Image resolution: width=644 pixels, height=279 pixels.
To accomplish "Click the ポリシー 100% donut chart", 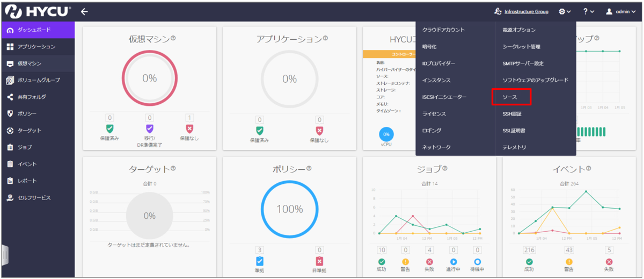I will click(x=289, y=209).
